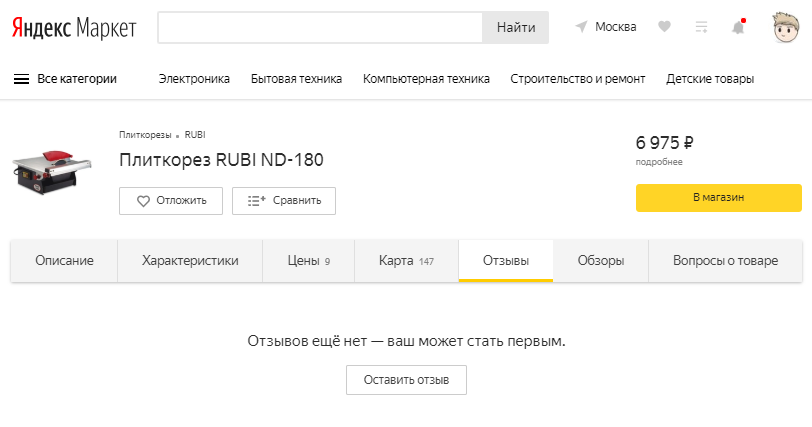Open the Электроника category

coord(194,79)
